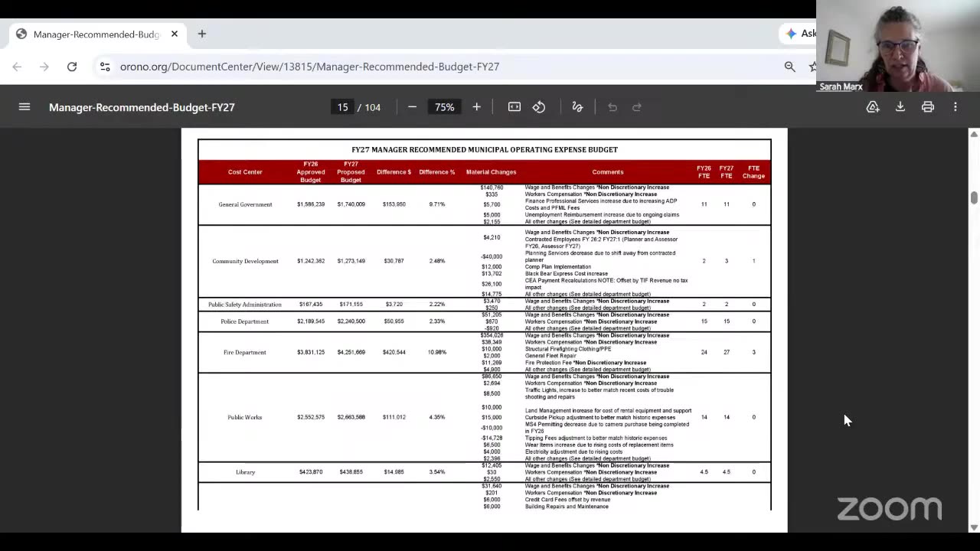Click the $14,985 Library difference amount
The width and height of the screenshot is (980, 551).
[x=394, y=472]
